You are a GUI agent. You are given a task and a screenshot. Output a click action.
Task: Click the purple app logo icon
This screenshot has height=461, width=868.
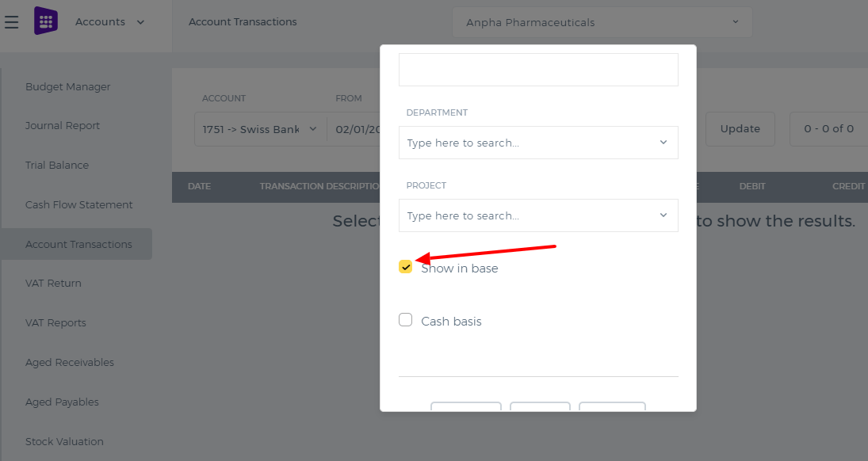(x=46, y=21)
